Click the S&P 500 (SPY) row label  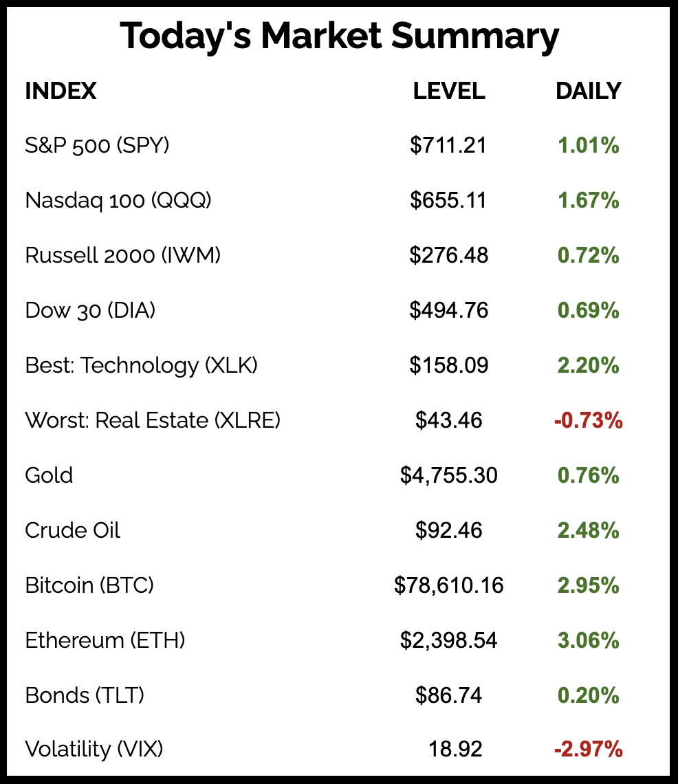pos(97,146)
